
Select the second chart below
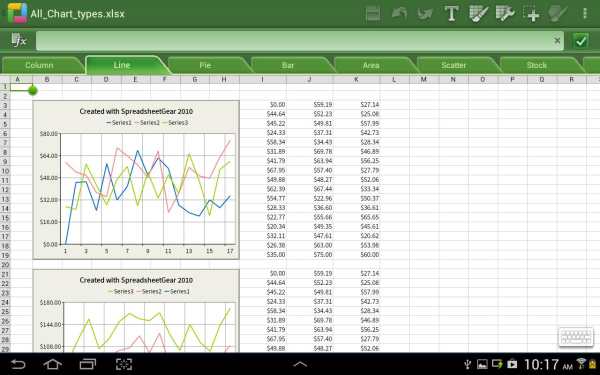pyautogui.click(x=136, y=311)
